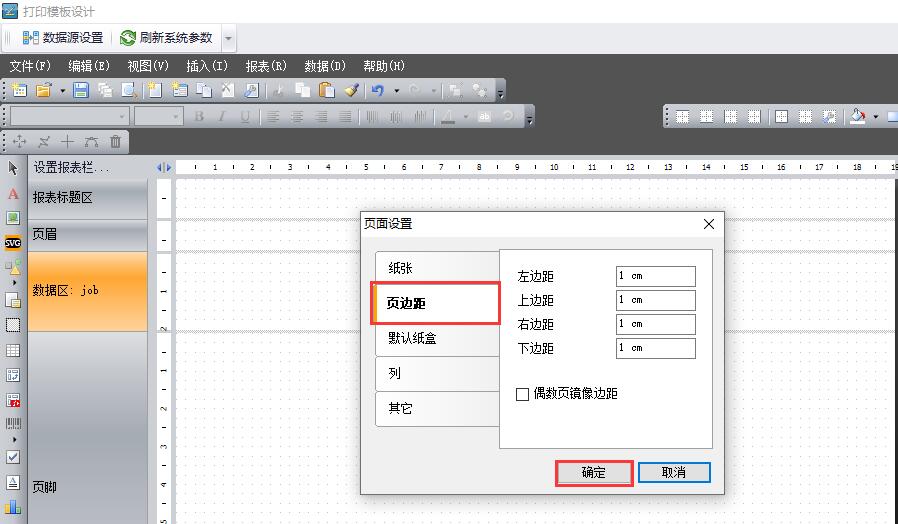Click the 取消 button
The height and width of the screenshot is (524, 898).
673,472
